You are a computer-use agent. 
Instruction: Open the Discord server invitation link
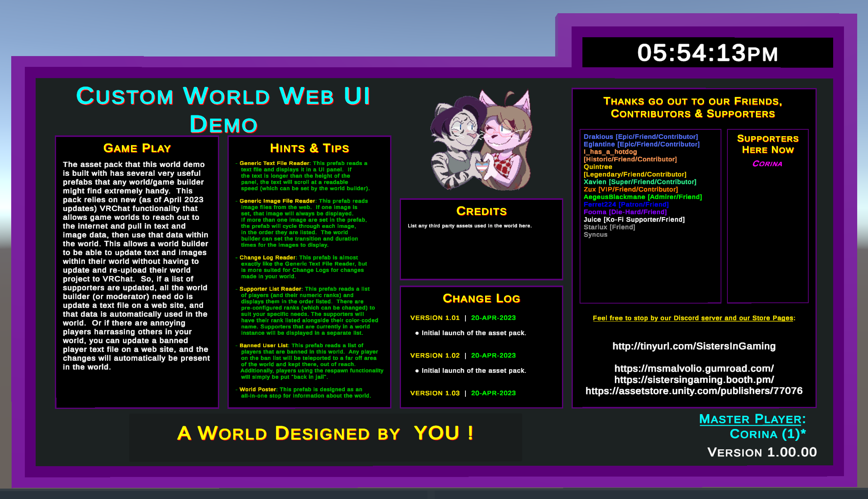pyautogui.click(x=694, y=318)
